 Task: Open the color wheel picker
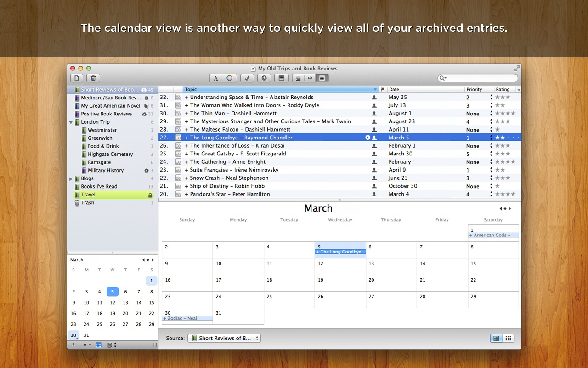coord(230,78)
